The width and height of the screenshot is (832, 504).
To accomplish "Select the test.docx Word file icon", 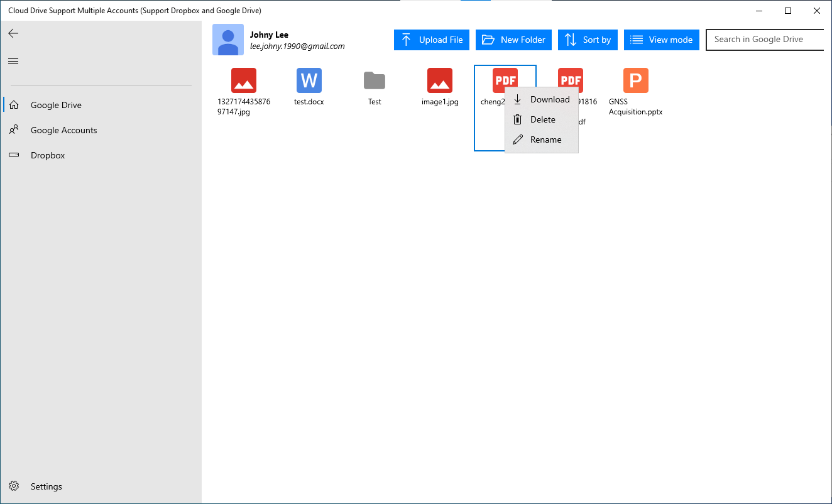I will point(309,80).
